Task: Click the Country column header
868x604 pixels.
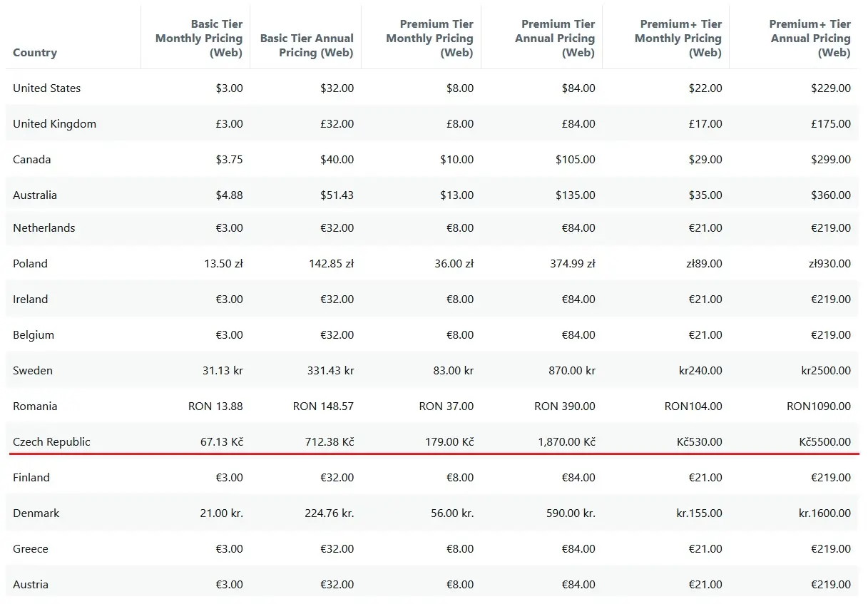Action: (35, 53)
